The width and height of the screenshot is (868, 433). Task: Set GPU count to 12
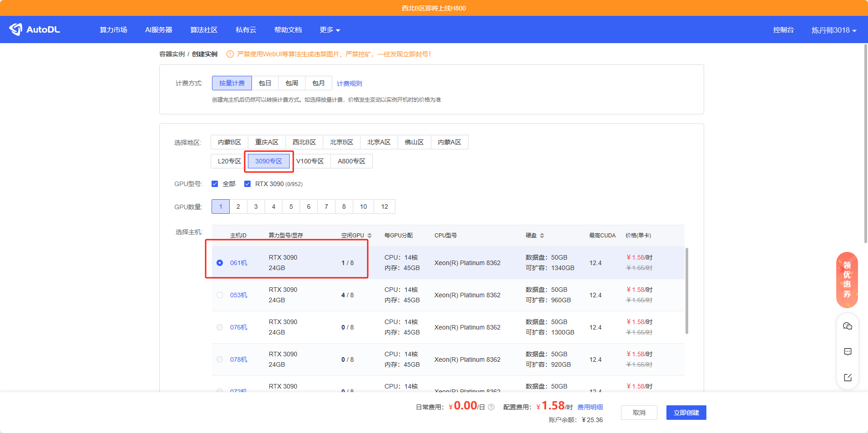pos(385,207)
